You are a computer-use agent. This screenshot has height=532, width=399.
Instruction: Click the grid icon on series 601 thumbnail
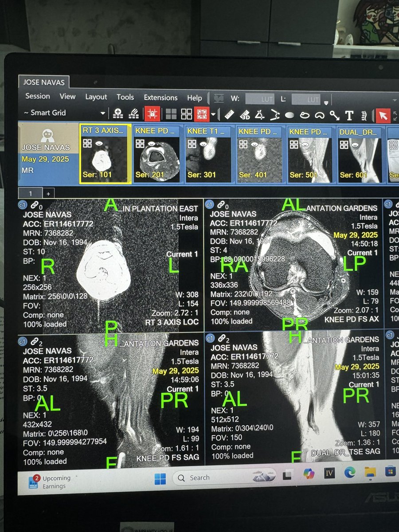344,144
